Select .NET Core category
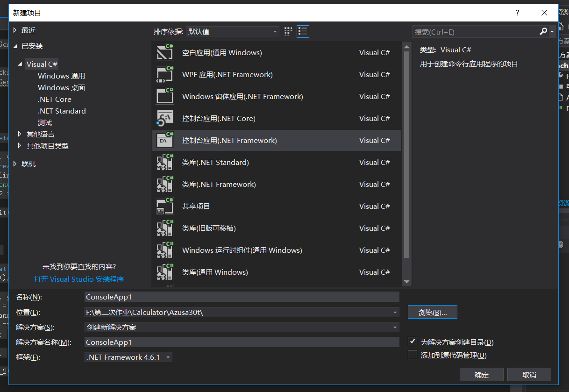569x392 pixels. coord(55,99)
